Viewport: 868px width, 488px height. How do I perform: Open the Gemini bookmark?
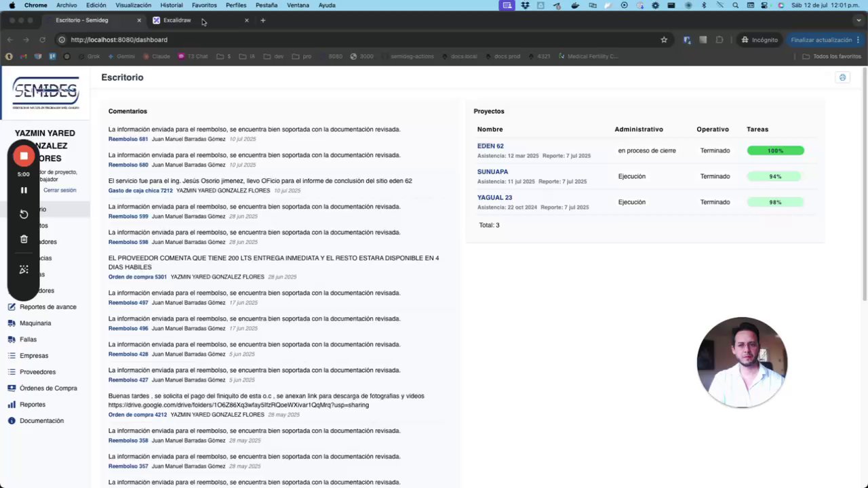(121, 56)
